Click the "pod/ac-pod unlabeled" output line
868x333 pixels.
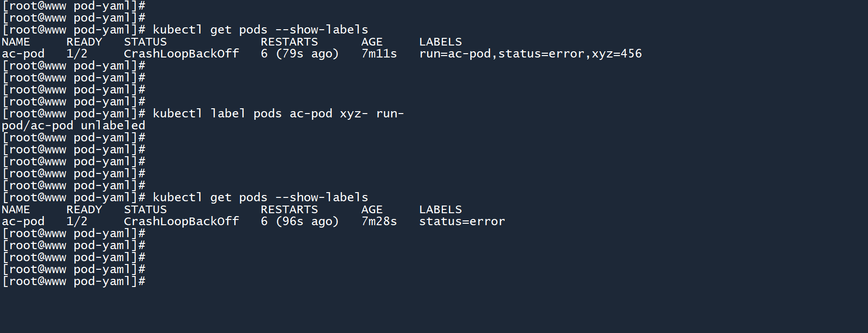(x=73, y=126)
